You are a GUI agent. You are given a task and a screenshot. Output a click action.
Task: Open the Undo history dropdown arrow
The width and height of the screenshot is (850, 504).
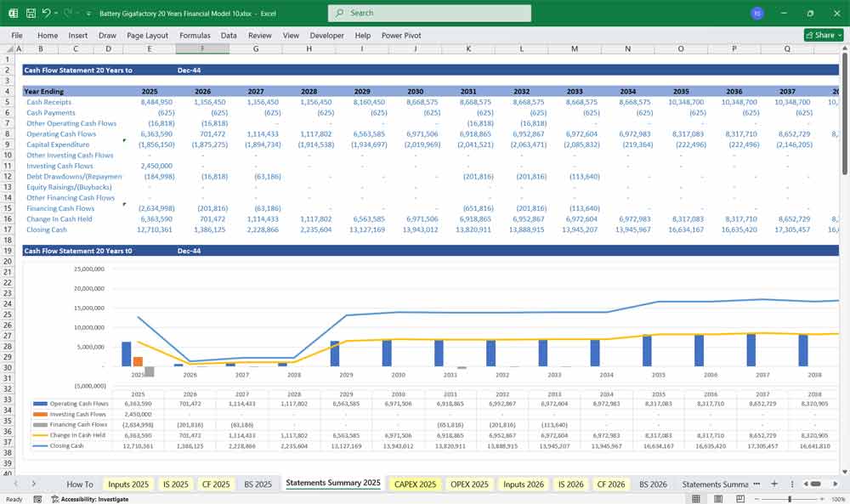pyautogui.click(x=56, y=14)
